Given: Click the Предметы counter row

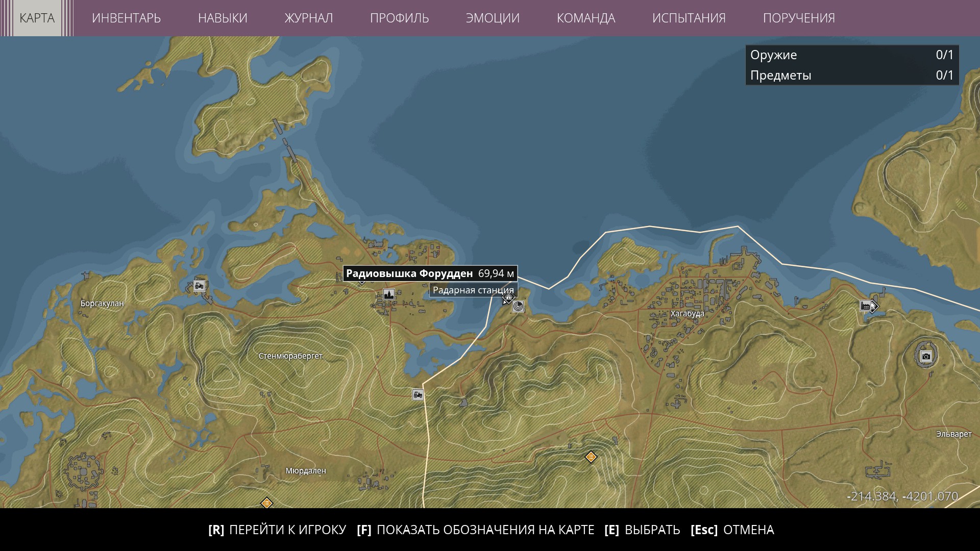Looking at the screenshot, I should pyautogui.click(x=852, y=76).
